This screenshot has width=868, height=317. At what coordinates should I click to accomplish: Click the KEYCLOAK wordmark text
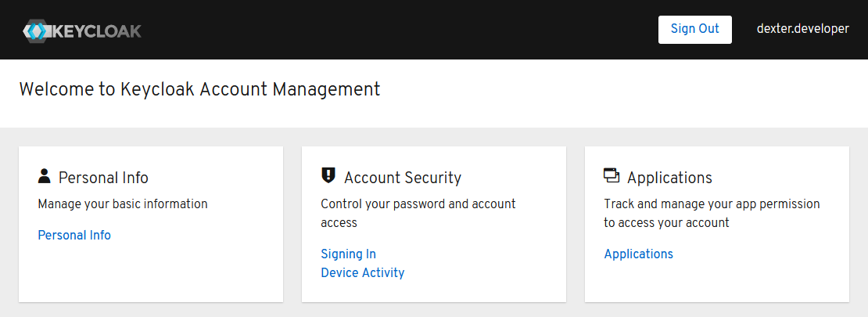pyautogui.click(x=96, y=31)
